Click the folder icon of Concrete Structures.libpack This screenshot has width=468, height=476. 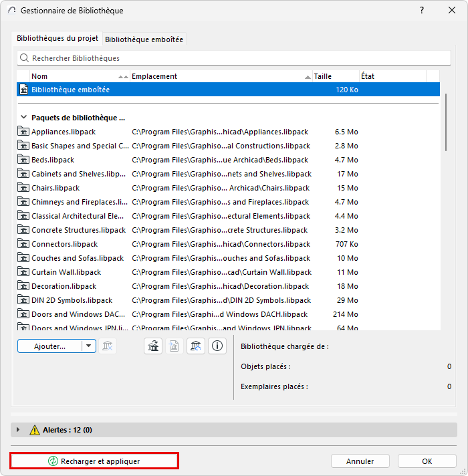[23, 230]
